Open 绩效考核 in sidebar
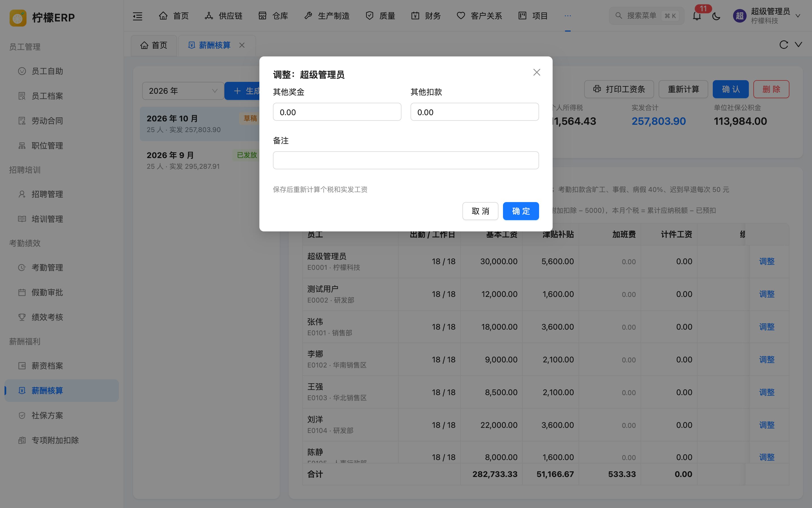 pos(62,317)
